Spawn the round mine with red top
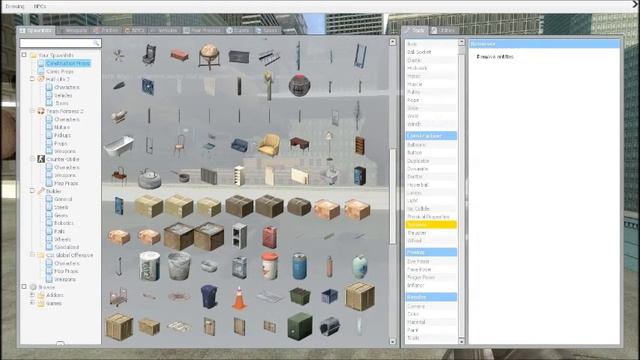This screenshot has width=640, height=360. (x=299, y=85)
